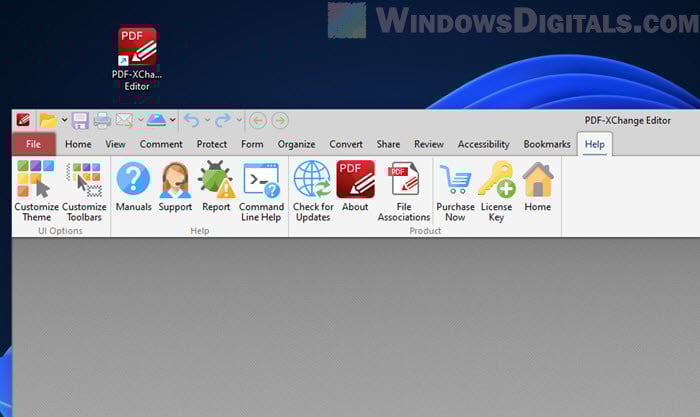The image size is (700, 417).
Task: Expand the Undo history dropdown
Action: [x=207, y=120]
